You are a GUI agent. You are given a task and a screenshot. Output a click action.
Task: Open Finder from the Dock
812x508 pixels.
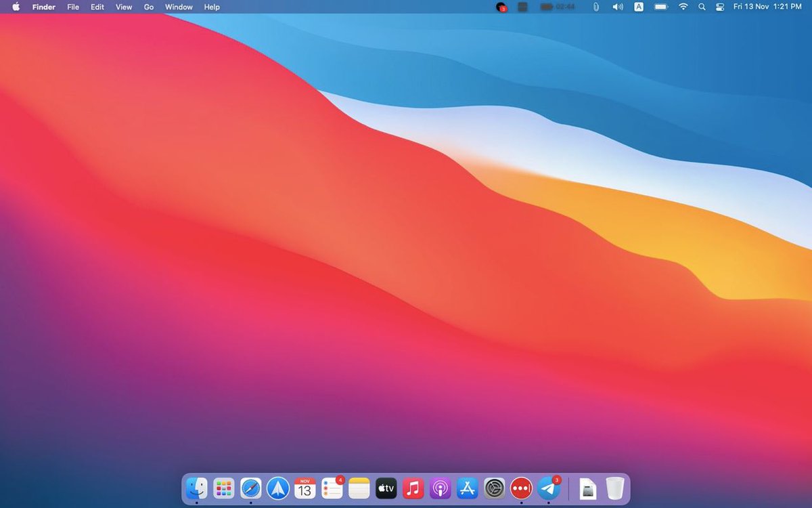(196, 488)
